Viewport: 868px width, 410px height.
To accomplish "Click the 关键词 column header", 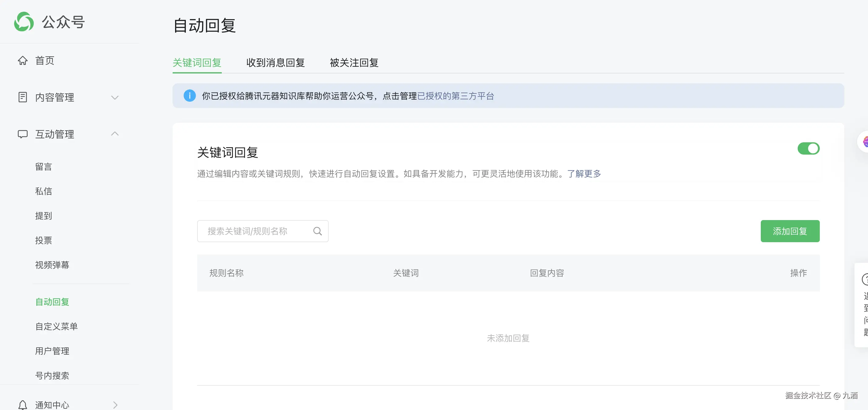I will coord(406,273).
